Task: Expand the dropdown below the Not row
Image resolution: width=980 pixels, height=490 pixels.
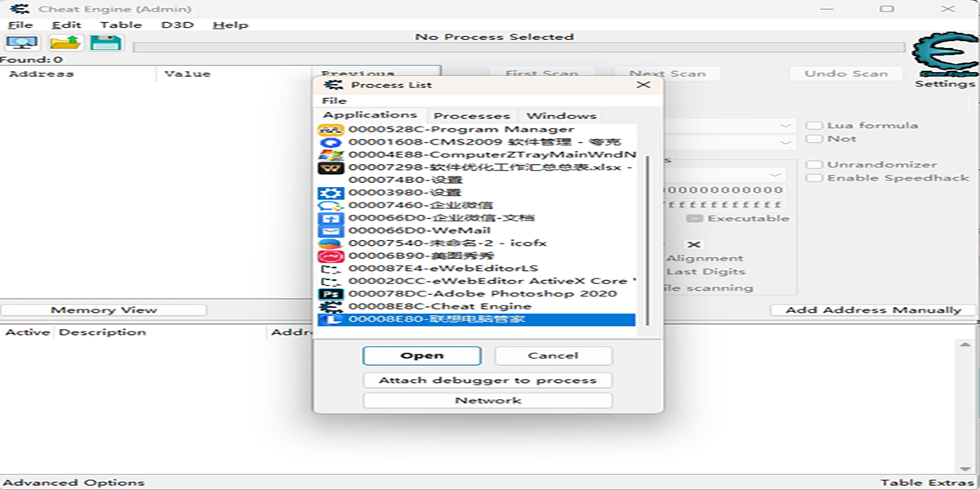Action: coord(774,175)
